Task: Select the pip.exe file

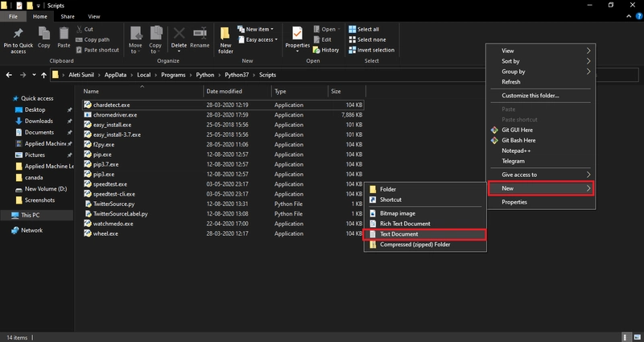Action: point(223,155)
